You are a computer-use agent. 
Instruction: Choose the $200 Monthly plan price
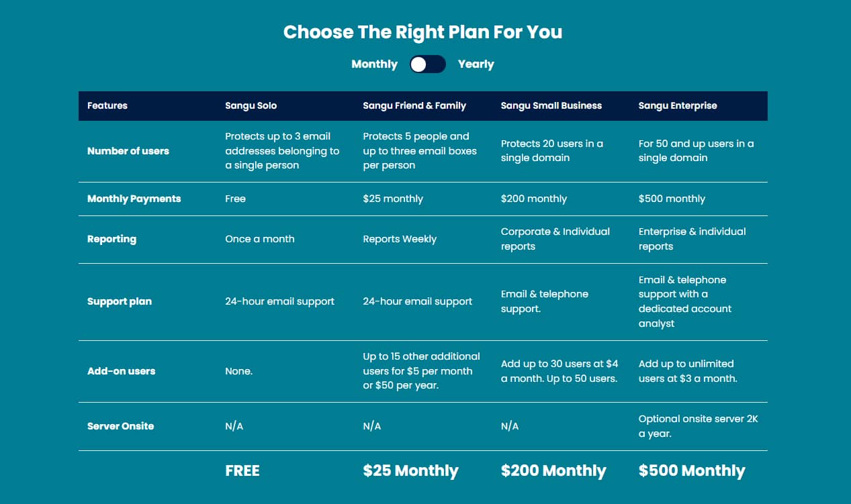pos(553,471)
